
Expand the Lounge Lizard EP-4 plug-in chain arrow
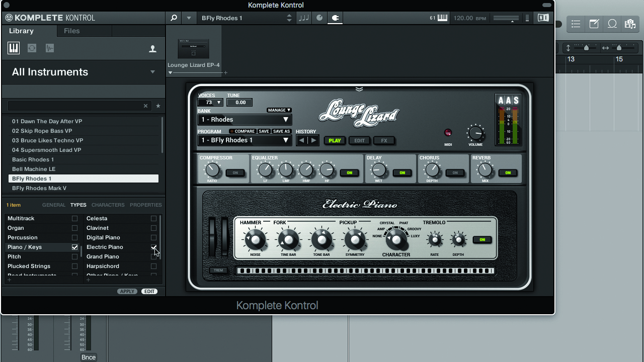[170, 73]
